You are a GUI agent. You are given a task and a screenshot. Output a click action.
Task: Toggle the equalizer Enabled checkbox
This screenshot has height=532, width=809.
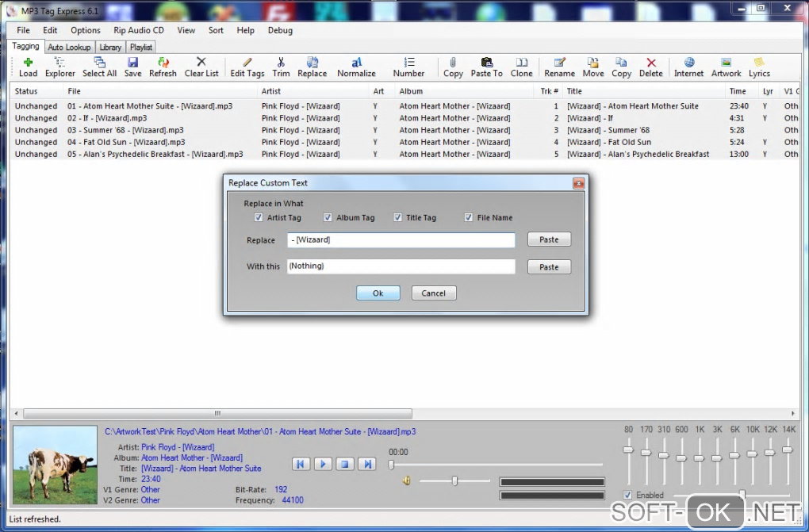tap(627, 495)
